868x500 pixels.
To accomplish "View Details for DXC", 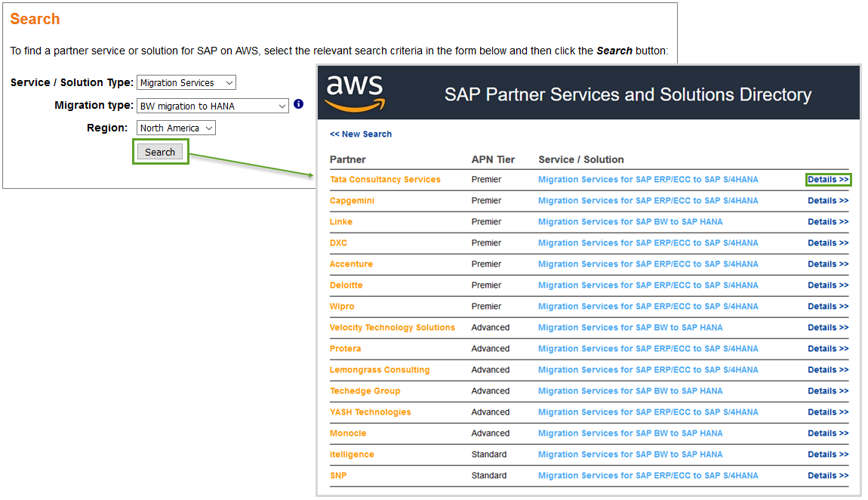I will [828, 242].
